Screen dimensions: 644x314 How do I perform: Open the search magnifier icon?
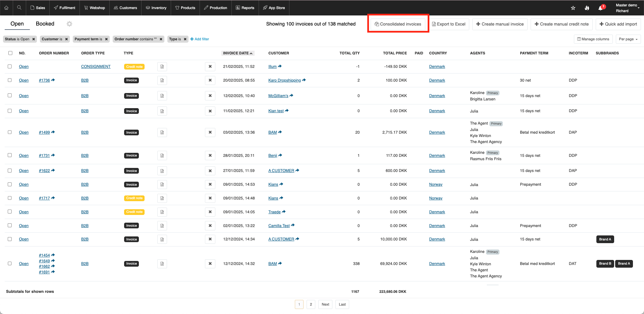(19, 8)
